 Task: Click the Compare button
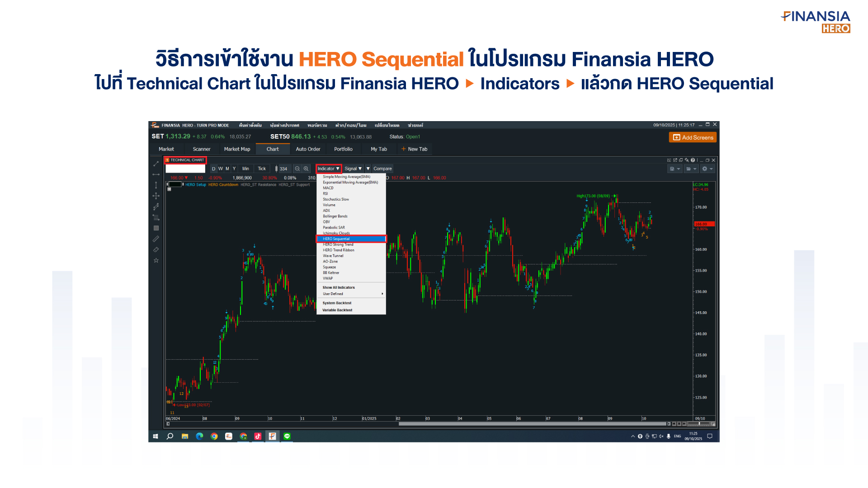point(382,169)
